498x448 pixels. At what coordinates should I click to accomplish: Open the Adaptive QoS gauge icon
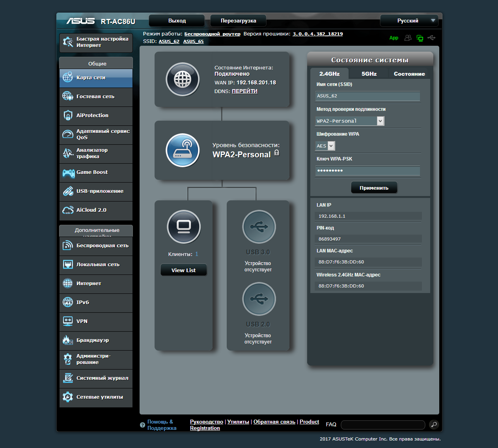point(68,134)
